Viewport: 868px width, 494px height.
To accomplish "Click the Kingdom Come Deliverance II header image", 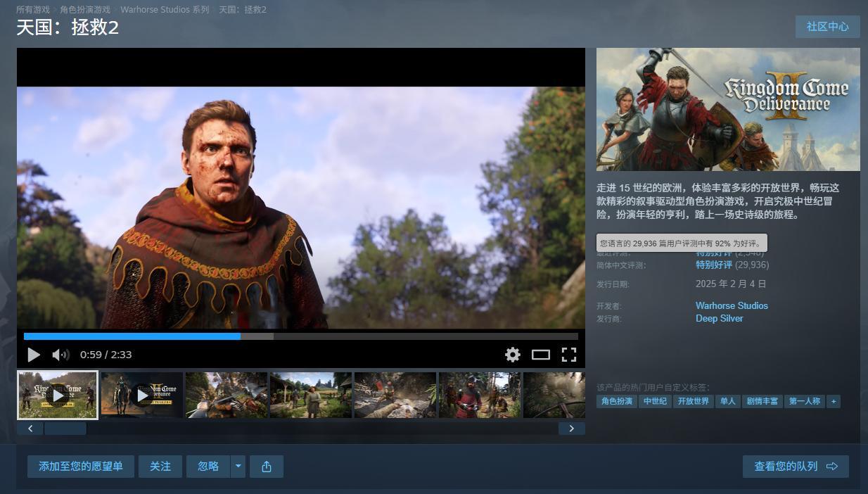I will pyautogui.click(x=728, y=109).
